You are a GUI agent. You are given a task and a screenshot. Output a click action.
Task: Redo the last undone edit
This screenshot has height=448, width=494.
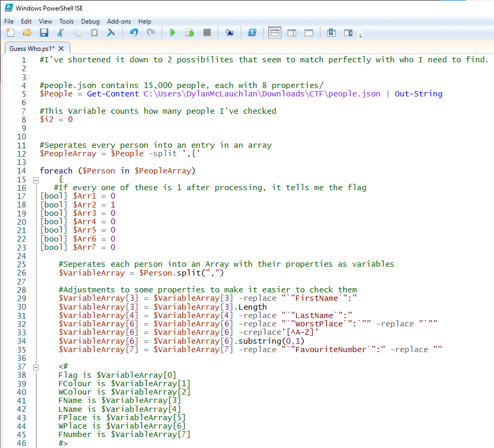pyautogui.click(x=151, y=32)
